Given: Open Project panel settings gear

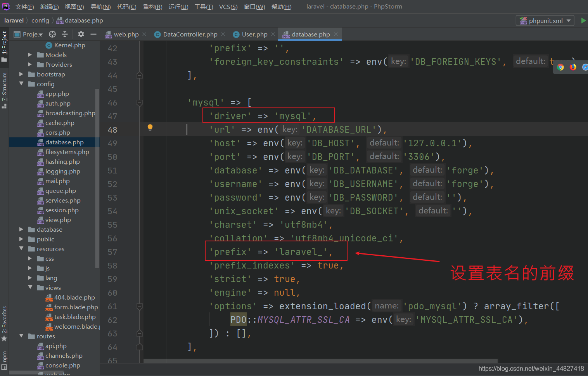Looking at the screenshot, I should click(x=81, y=34).
